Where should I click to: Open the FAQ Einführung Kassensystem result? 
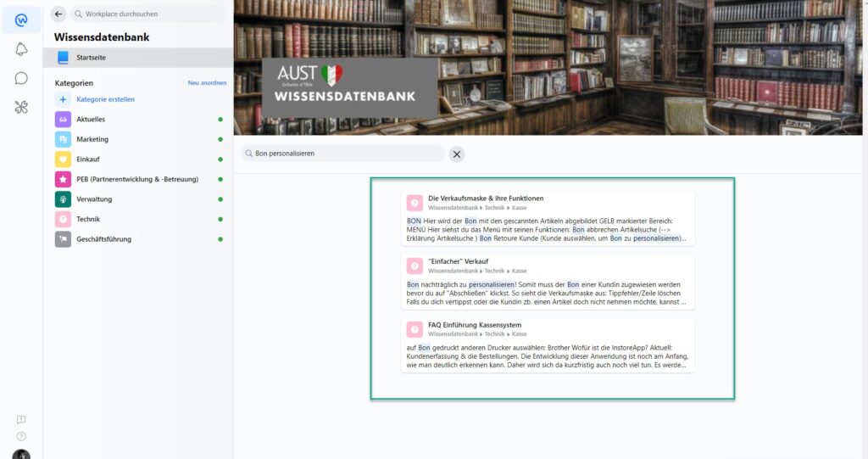[x=475, y=325]
